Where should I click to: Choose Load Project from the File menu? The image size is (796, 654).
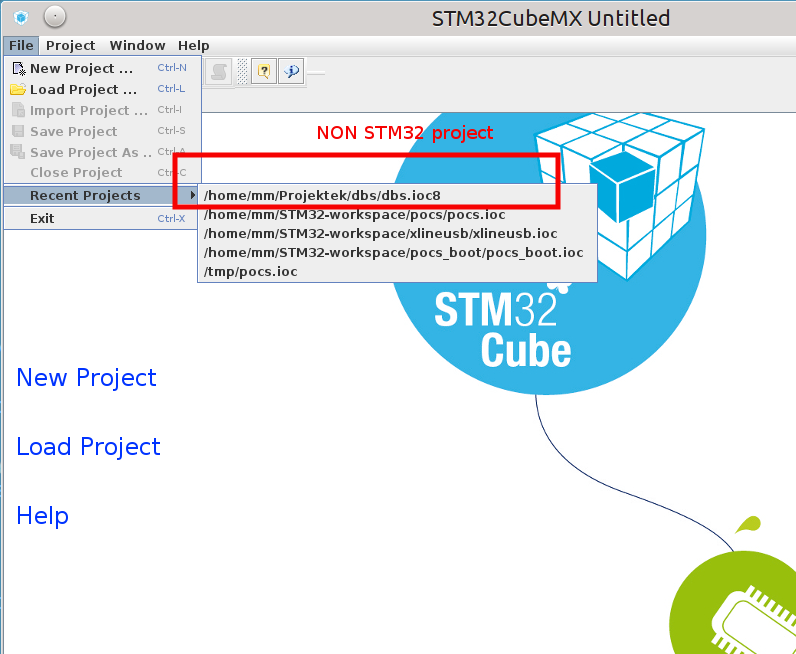pyautogui.click(x=103, y=89)
